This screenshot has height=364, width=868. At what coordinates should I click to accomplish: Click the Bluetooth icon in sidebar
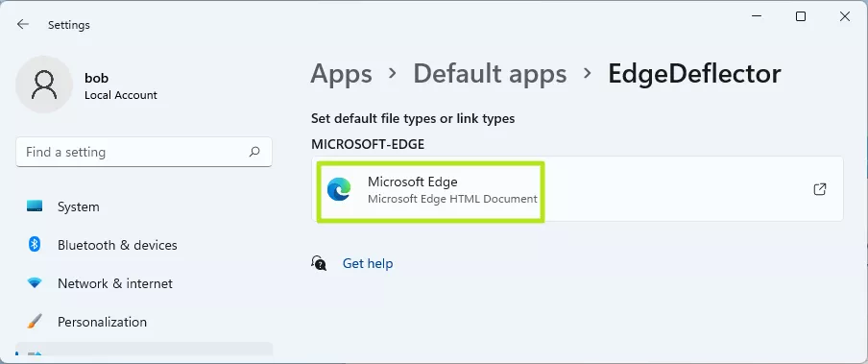[x=35, y=244]
